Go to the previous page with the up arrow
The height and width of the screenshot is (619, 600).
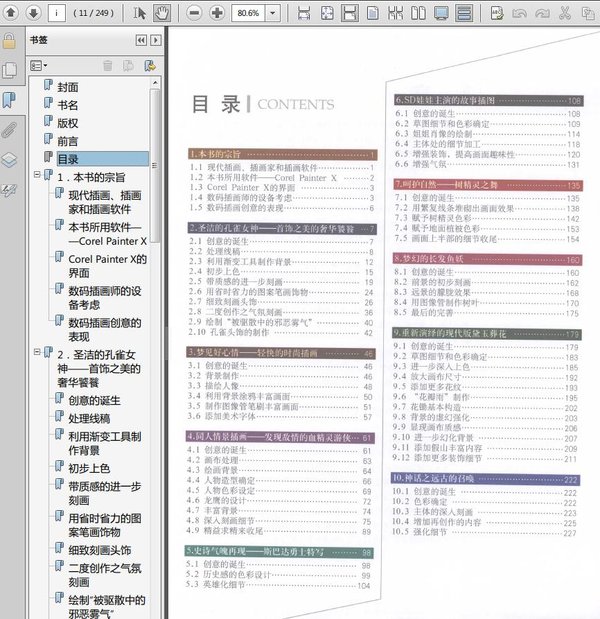[11, 13]
